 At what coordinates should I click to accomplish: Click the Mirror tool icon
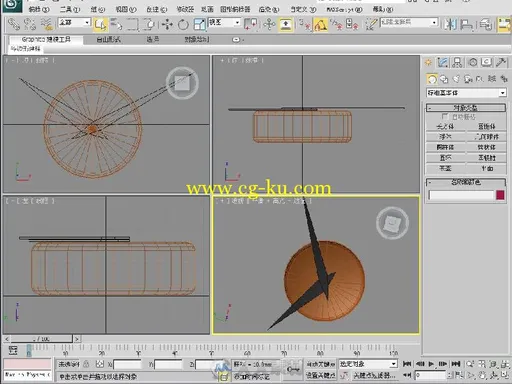[450, 24]
